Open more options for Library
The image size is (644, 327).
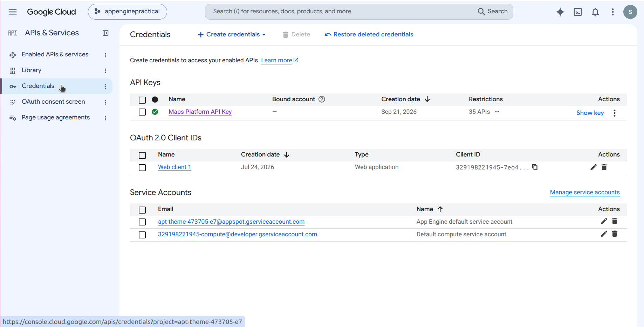coord(105,71)
